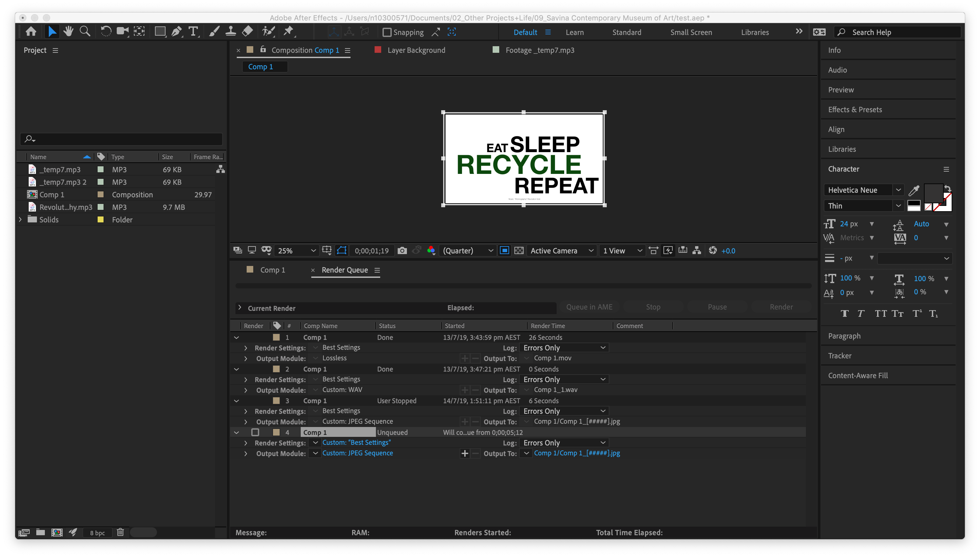
Task: Open the Quarter resolution dropdown
Action: tap(468, 250)
